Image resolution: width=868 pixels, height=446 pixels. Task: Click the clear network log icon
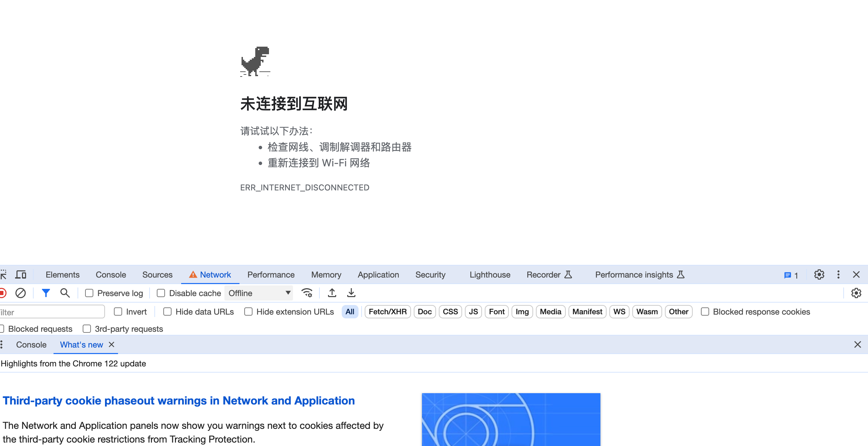21,293
